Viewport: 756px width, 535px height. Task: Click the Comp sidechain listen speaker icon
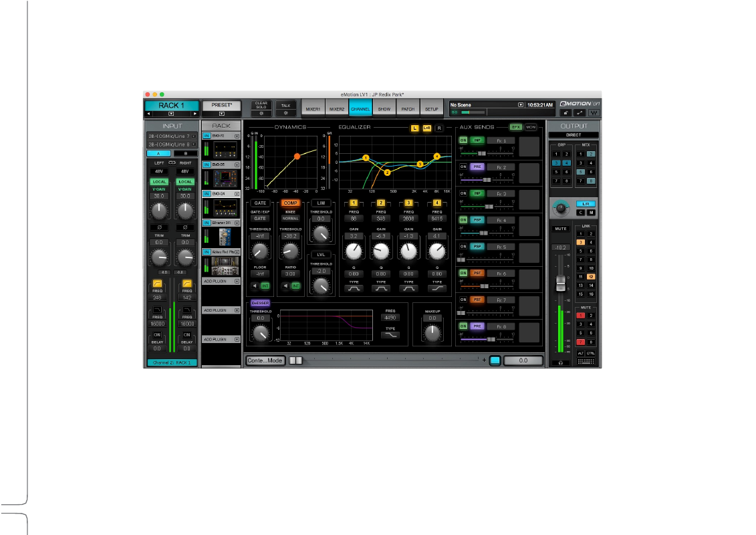pyautogui.click(x=285, y=286)
